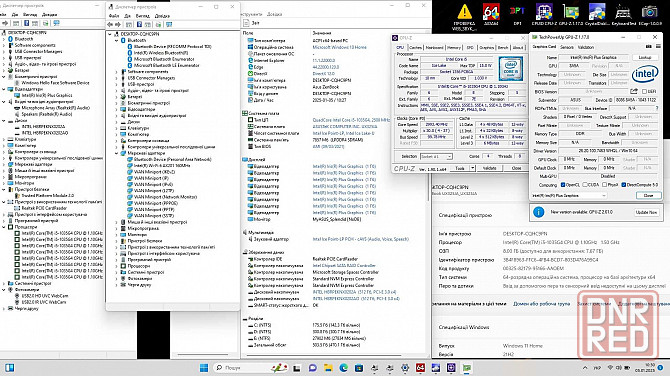Open Microsoft Store taskbar icon
The width and height of the screenshot is (670, 376).
[359, 367]
